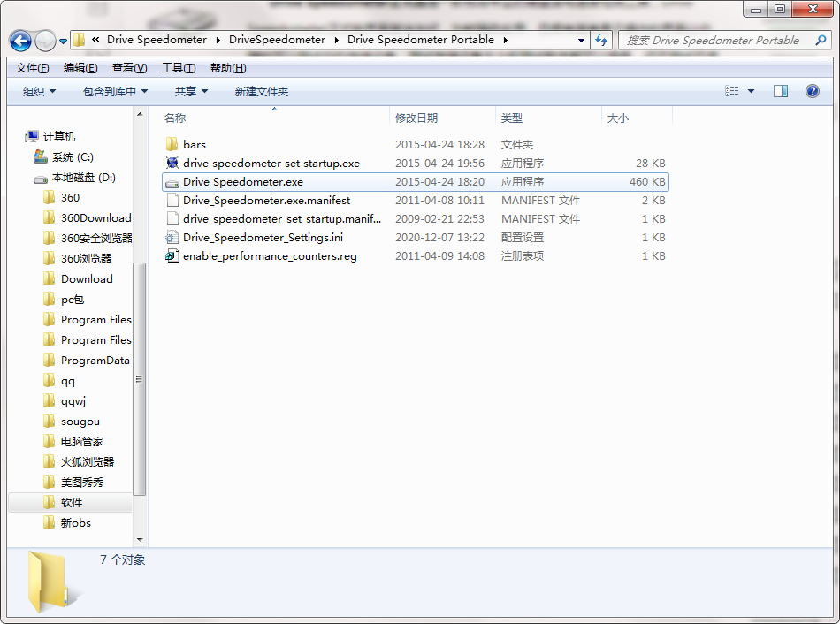Click 新obs folder icon in tree
Viewport: 840px width, 624px height.
point(49,522)
